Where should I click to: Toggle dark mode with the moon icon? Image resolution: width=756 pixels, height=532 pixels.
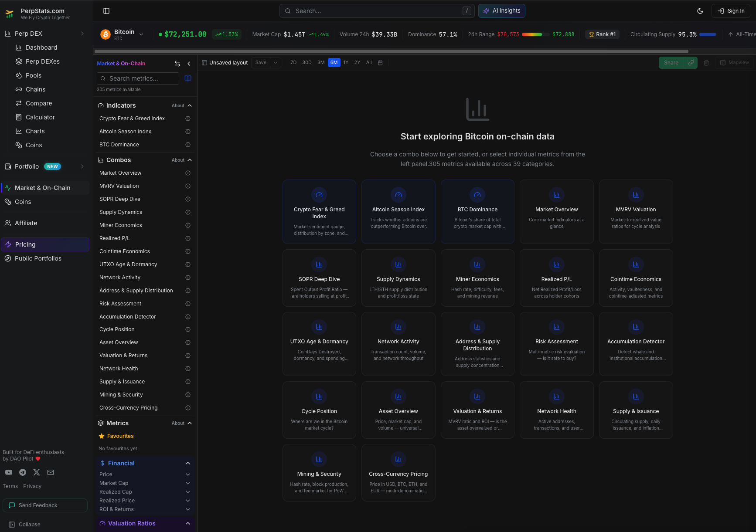point(700,11)
